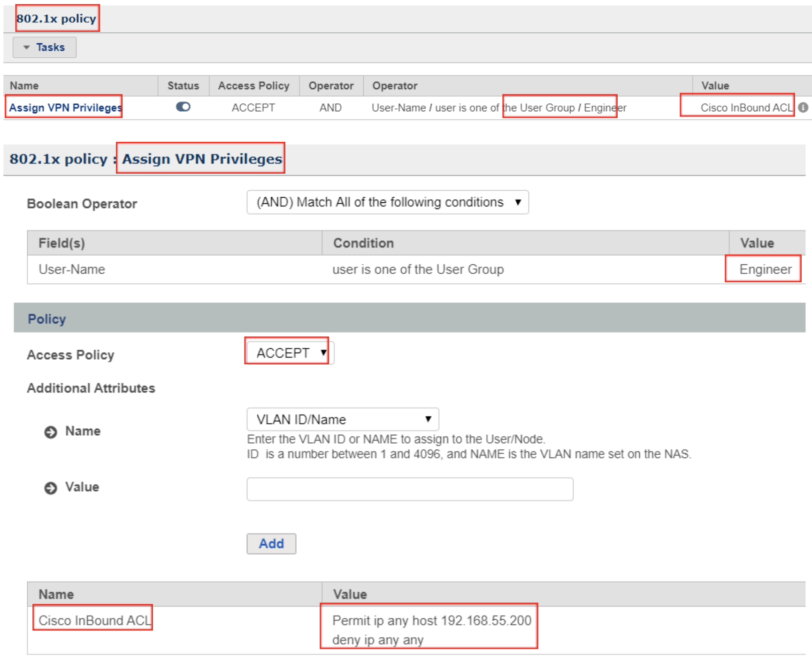Click the Permit ip any host ACL value

(431, 621)
